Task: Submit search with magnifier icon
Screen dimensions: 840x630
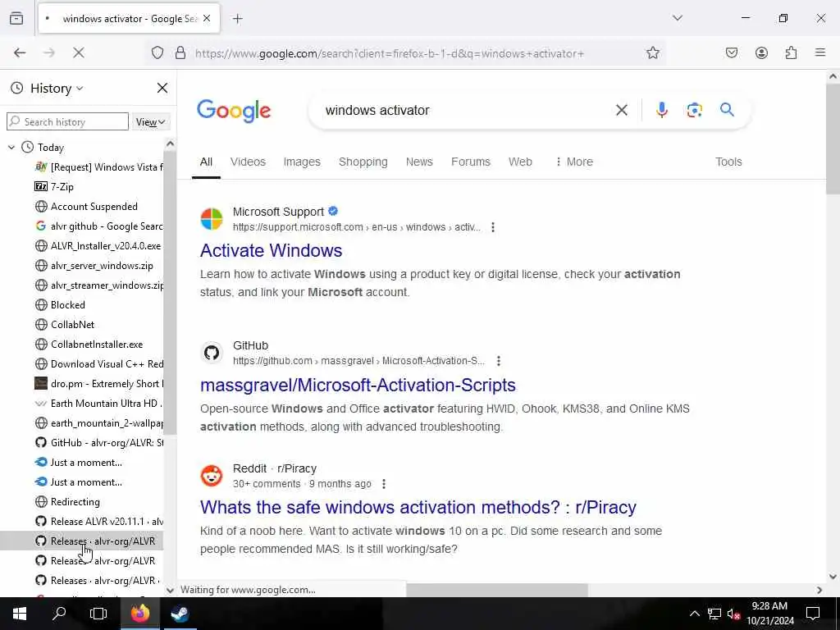Action: (x=727, y=110)
